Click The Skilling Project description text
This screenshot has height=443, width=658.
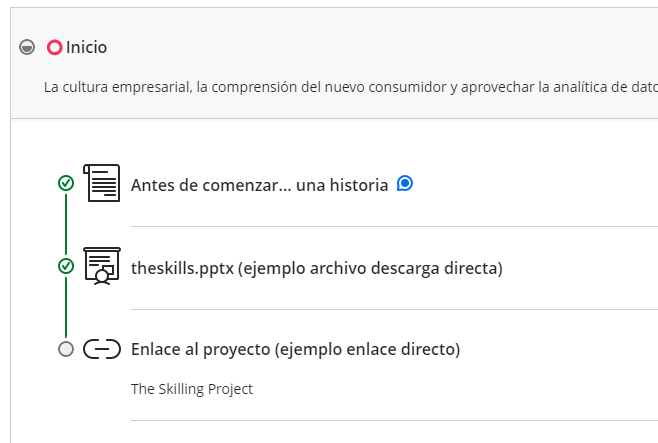[192, 389]
